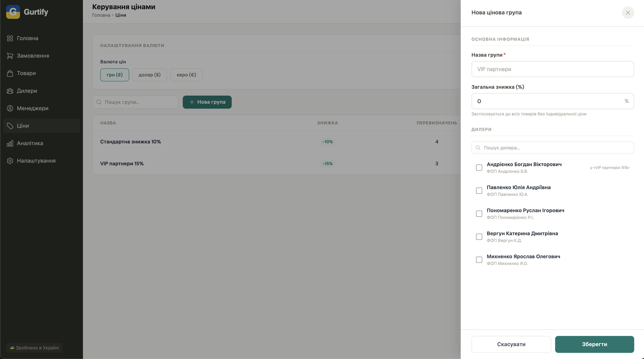644x359 pixels.
Task: Click the Gurtify logo icon
Action: click(x=13, y=12)
